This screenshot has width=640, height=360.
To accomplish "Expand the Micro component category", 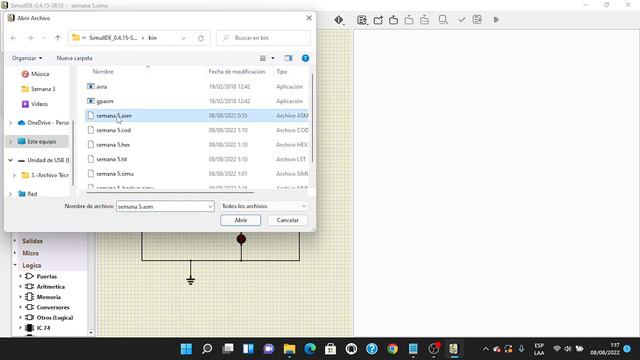I will click(x=15, y=253).
